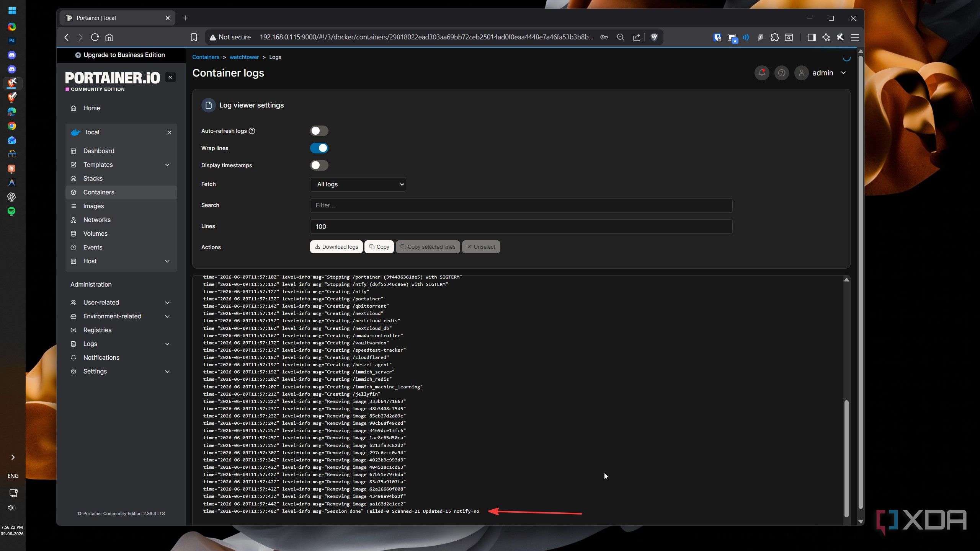Open the notifications bell in the header
Viewport: 980px width, 551px height.
[762, 73]
